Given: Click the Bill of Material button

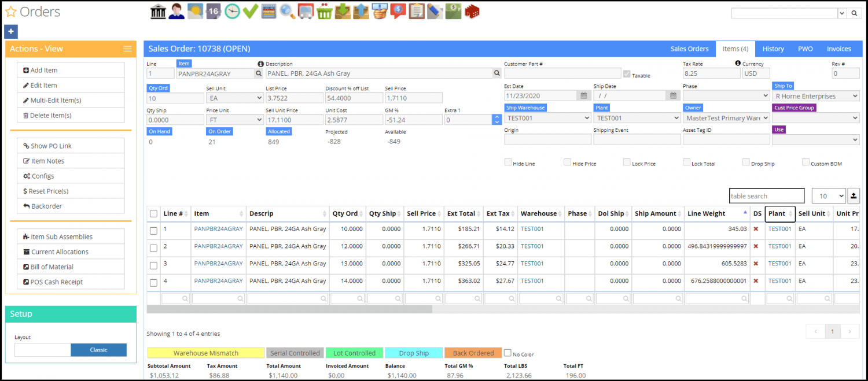Looking at the screenshot, I should pyautogui.click(x=71, y=267).
